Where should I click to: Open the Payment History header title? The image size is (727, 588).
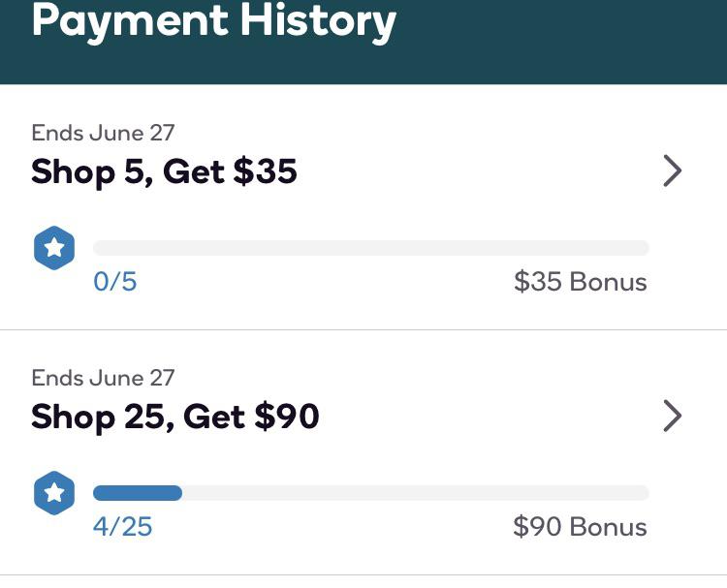214,21
